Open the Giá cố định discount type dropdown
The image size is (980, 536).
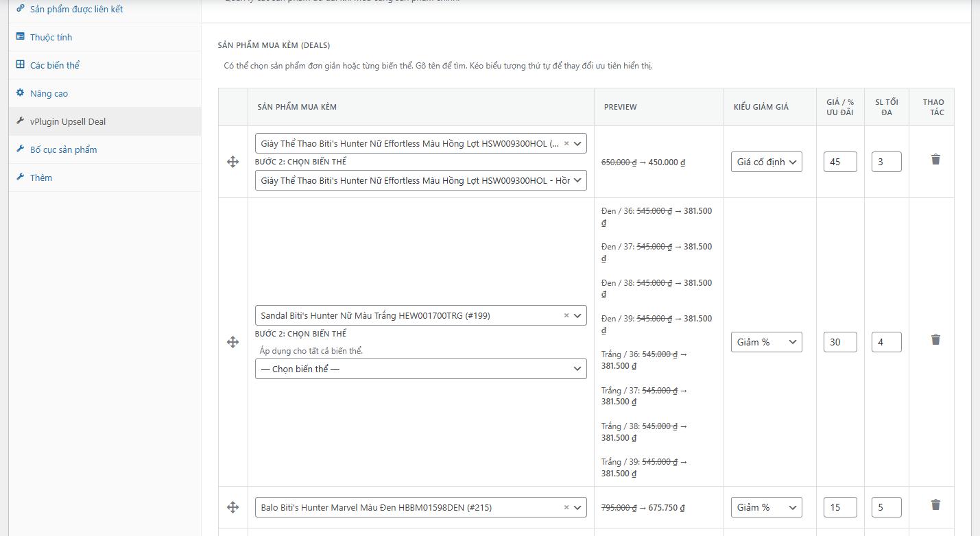tap(766, 162)
